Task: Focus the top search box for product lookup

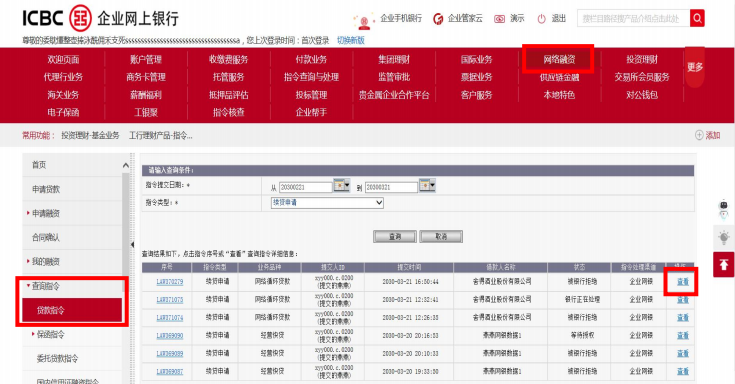Action: [x=633, y=18]
